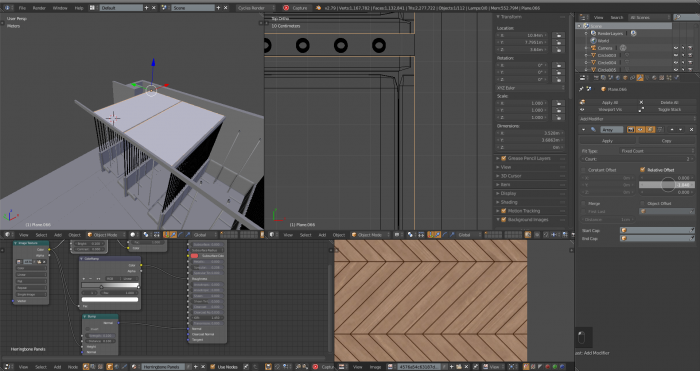Click the Count field in Array modifier

click(638, 159)
